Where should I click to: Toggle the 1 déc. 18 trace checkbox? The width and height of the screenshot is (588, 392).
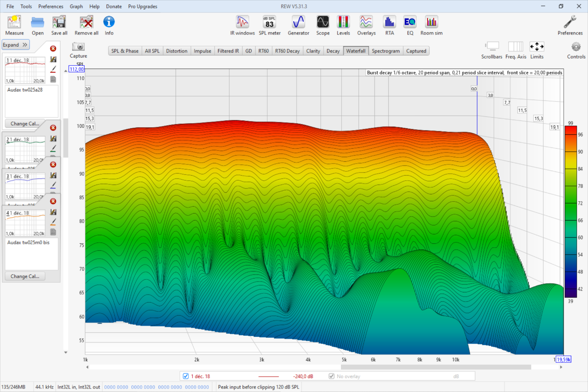(x=186, y=376)
